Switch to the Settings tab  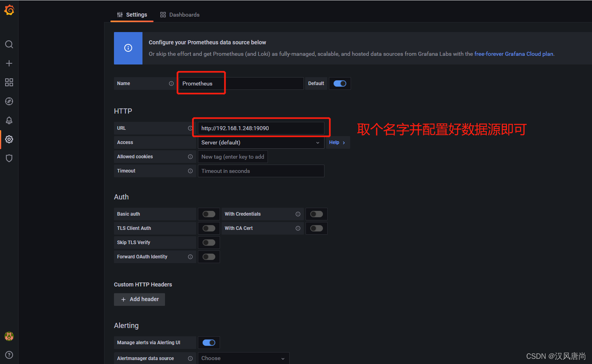[x=132, y=15]
